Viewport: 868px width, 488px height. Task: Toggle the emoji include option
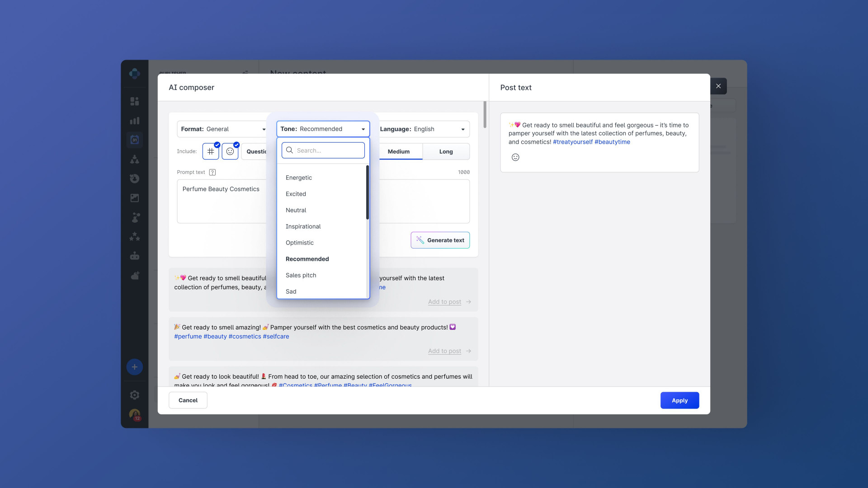[x=230, y=151]
